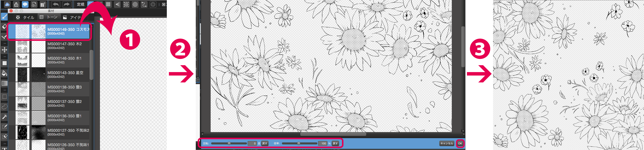Click the 不気味2 tone thumbnail

(x=38, y=132)
